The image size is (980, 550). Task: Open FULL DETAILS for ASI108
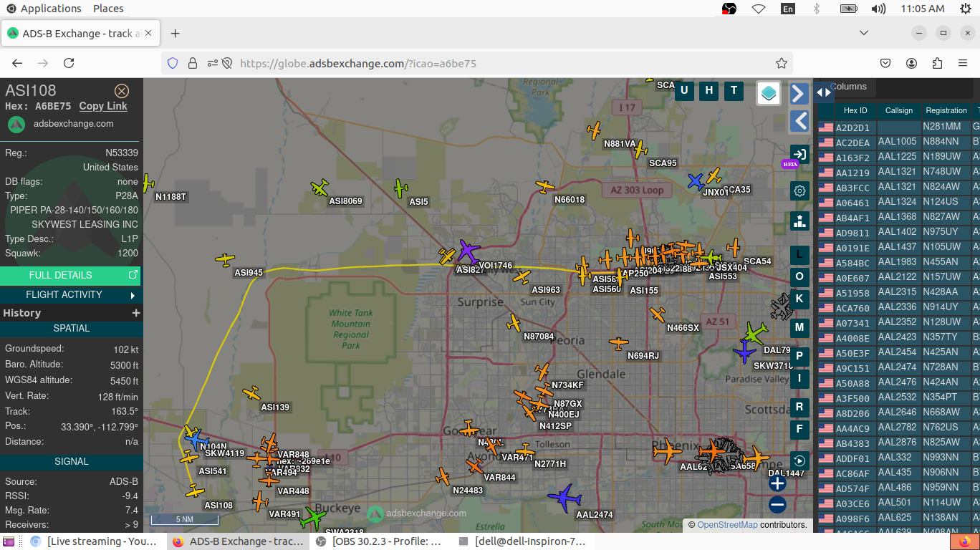70,275
